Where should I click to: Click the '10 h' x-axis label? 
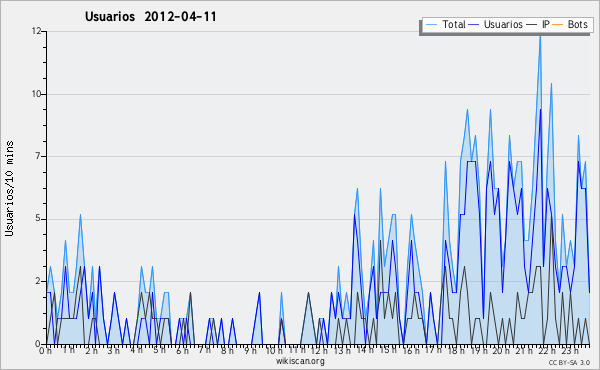pos(274,351)
